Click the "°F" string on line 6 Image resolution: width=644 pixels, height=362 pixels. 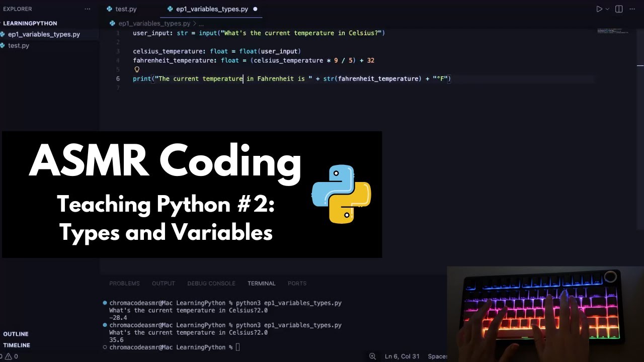pos(440,78)
